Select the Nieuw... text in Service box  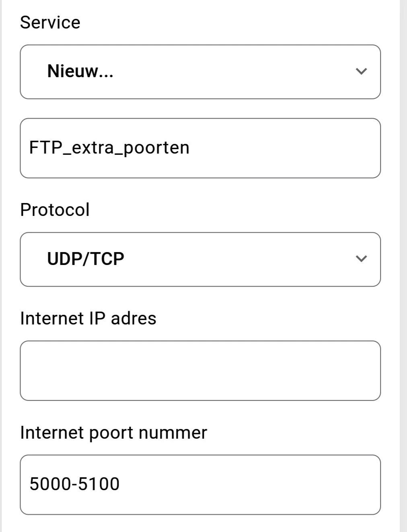tap(80, 71)
